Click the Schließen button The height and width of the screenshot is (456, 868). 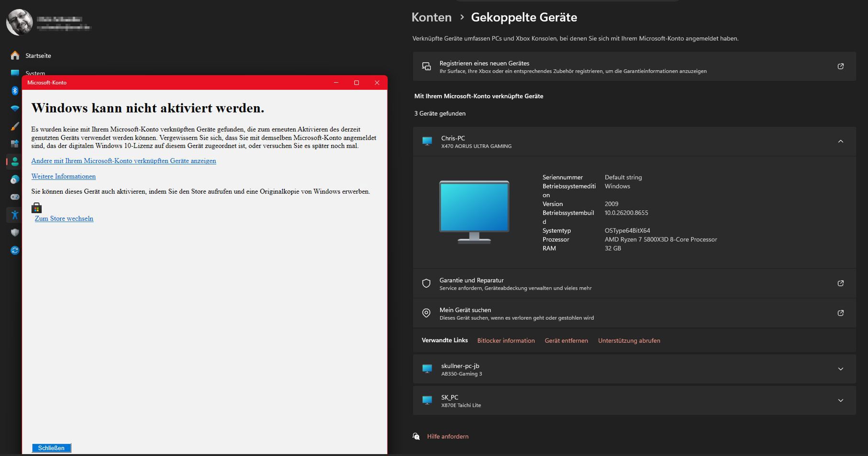click(51, 448)
